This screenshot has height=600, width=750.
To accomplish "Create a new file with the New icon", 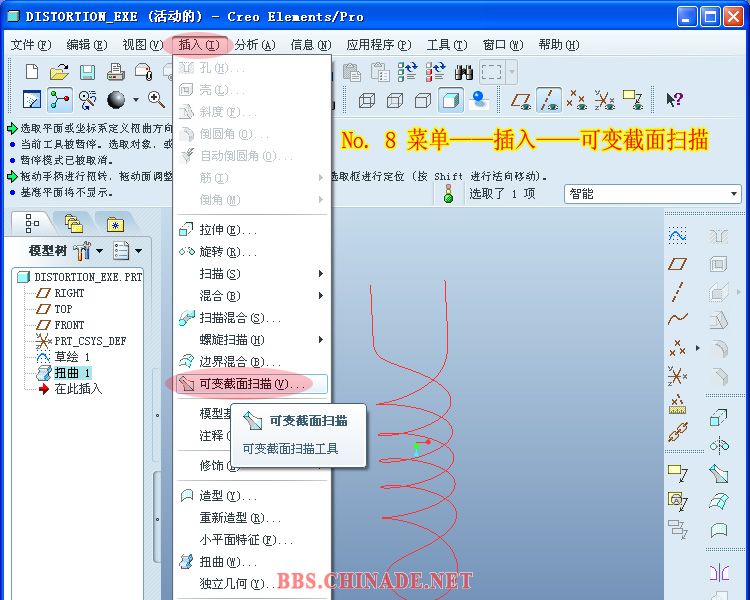I will pyautogui.click(x=32, y=72).
